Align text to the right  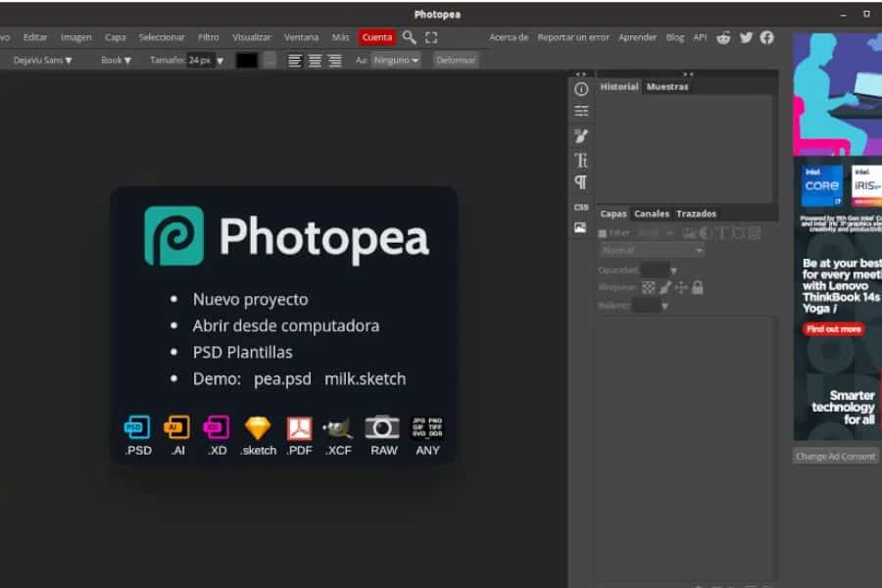tap(335, 60)
